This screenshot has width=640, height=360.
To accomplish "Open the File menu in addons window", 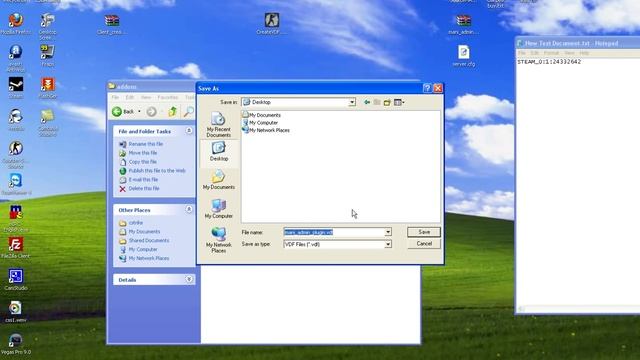I will pyautogui.click(x=116, y=98).
